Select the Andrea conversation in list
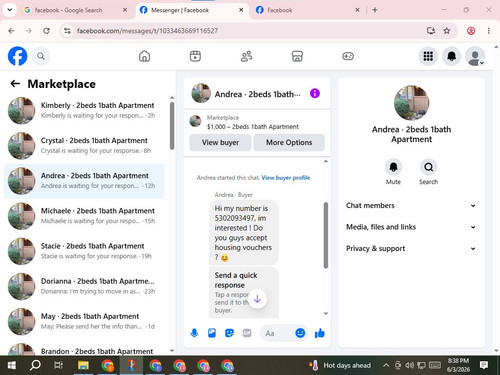This screenshot has height=375, width=500. pos(85,181)
